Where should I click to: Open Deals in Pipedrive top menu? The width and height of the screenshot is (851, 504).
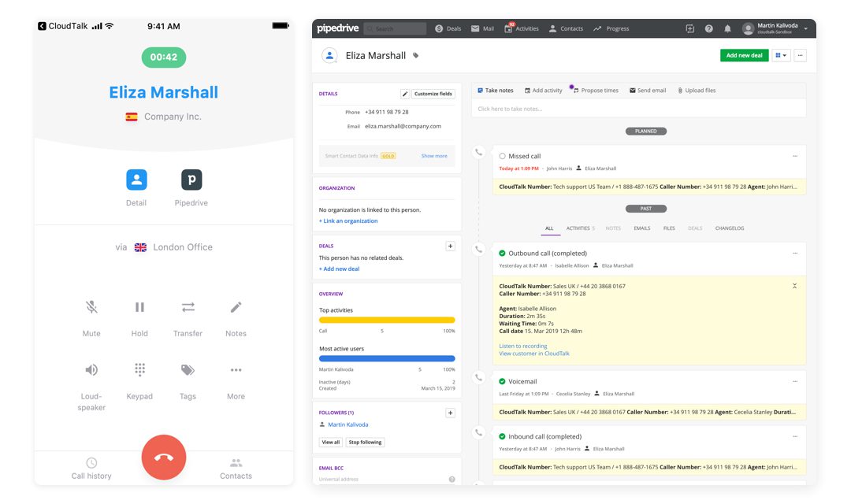448,29
